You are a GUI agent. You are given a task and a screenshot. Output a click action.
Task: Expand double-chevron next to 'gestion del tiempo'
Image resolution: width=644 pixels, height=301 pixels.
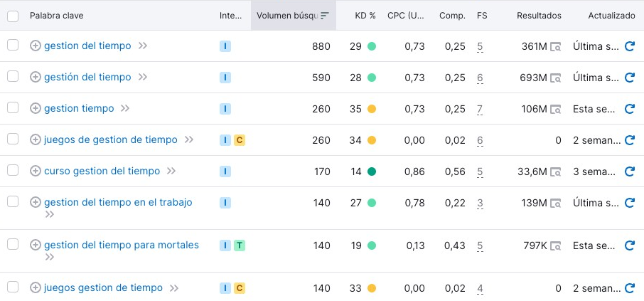point(143,46)
